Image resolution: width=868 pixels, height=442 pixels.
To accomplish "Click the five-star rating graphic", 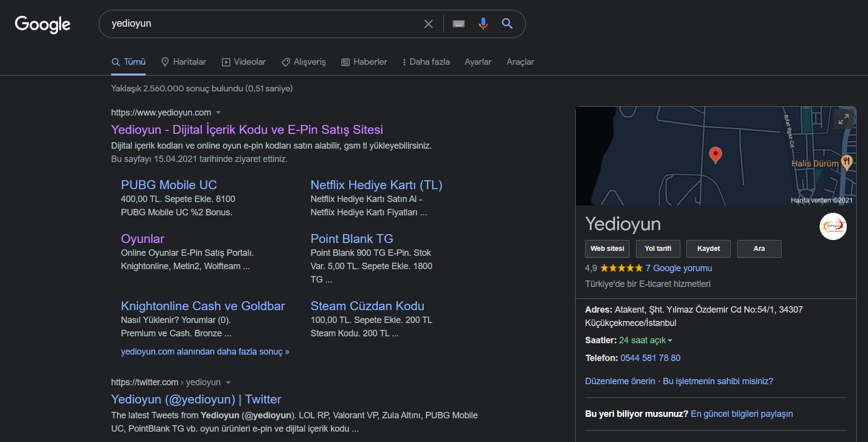I will point(621,268).
